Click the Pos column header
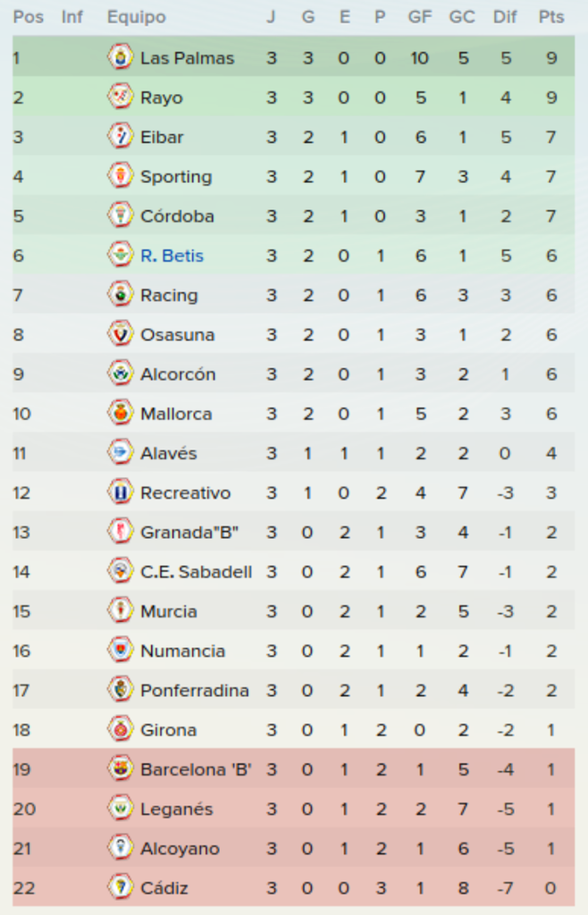This screenshot has width=588, height=915. (x=28, y=17)
